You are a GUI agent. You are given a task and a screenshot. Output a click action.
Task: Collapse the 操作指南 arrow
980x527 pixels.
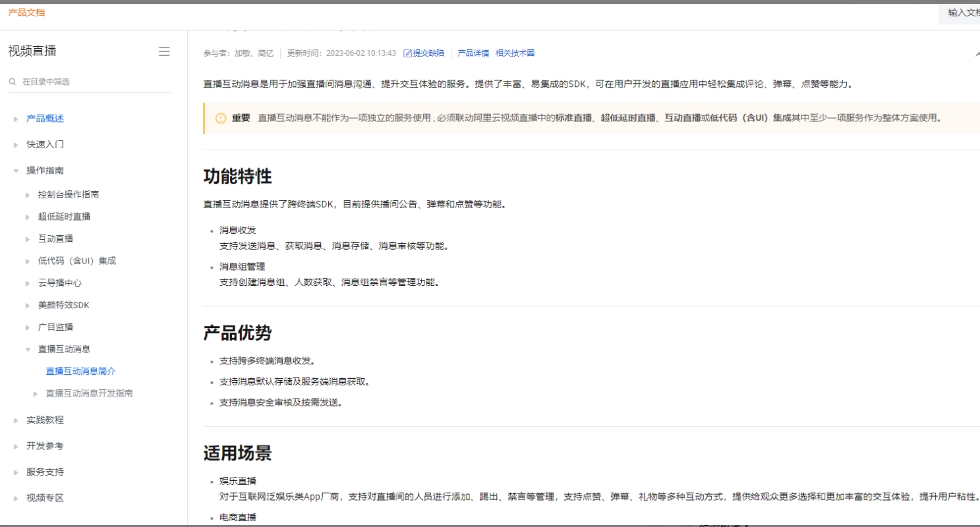click(x=16, y=171)
